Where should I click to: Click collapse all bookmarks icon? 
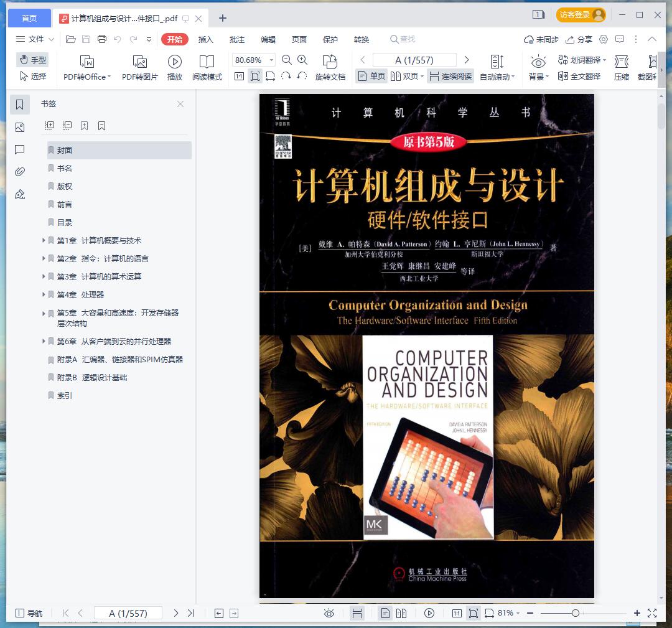(67, 126)
